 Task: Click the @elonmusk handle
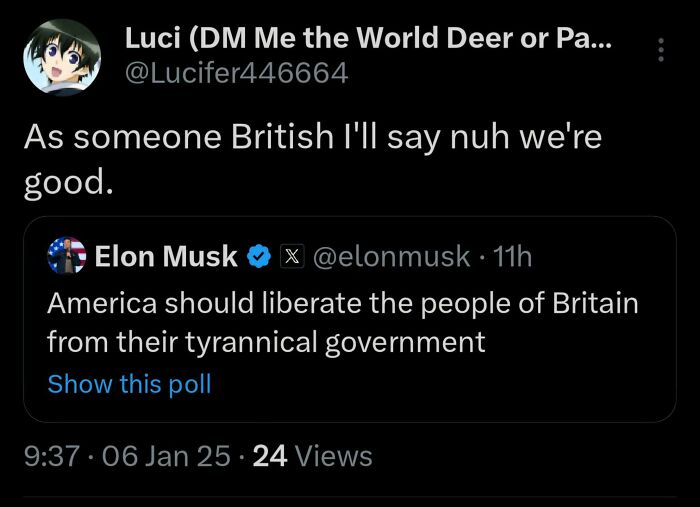point(391,257)
